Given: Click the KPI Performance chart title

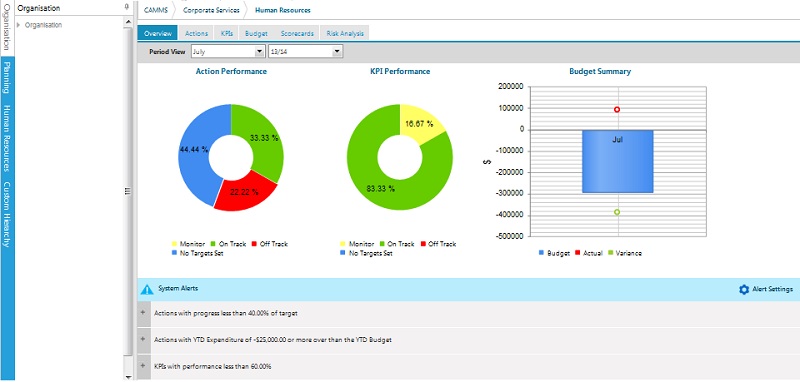Looking at the screenshot, I should (x=400, y=71).
